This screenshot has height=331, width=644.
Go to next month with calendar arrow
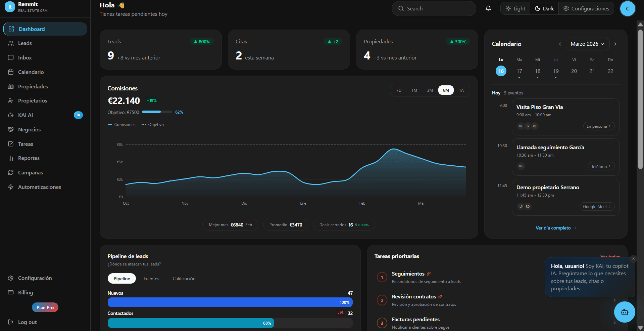point(615,44)
